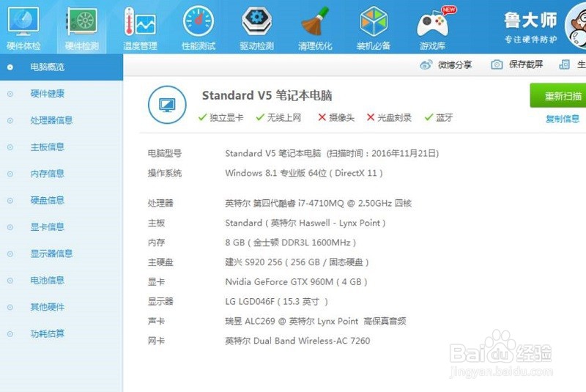
Task: Click the Windows 8.1 专业版 64位 text
Action: [304, 173]
